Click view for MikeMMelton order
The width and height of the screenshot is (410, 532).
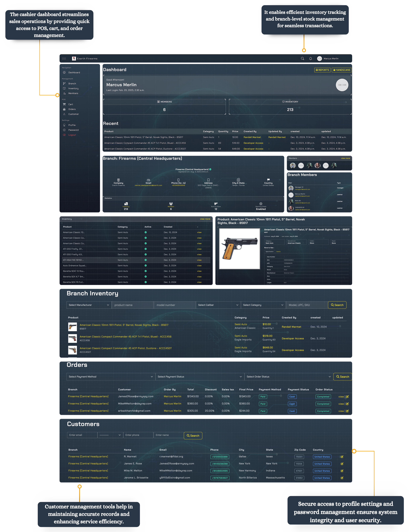click(341, 404)
